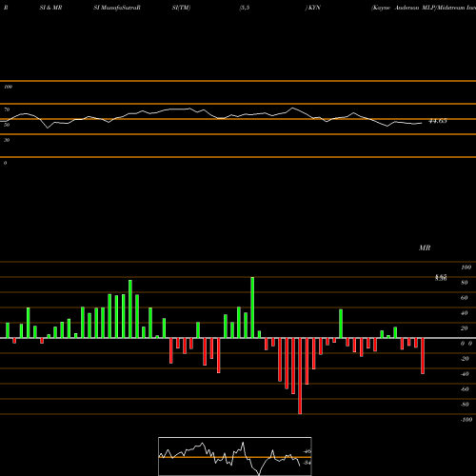
Task: Click the last red bar at right end
Action: tap(423, 356)
